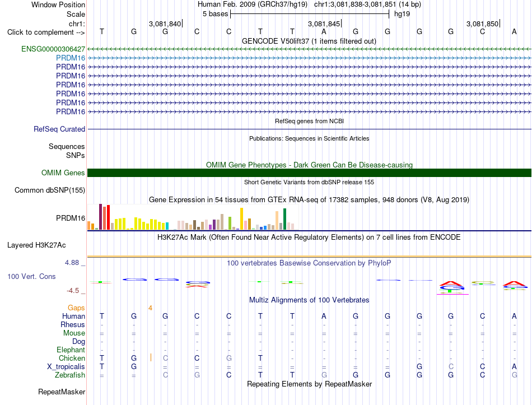Screen dimensions: 532x405
Task: Open the 'Short Genetic Variants from dbSNP release 155' title
Action: [309, 182]
